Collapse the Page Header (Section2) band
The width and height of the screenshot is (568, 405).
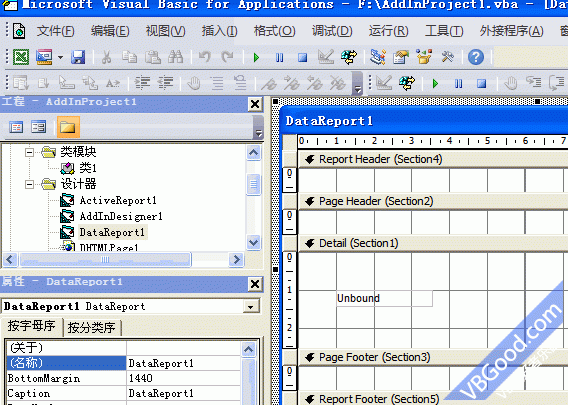click(x=310, y=201)
